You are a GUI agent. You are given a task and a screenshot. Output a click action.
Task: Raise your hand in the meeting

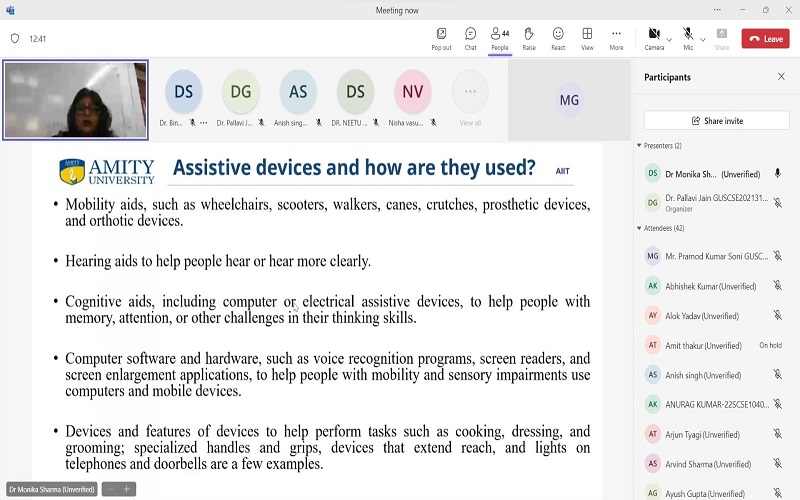coord(529,38)
